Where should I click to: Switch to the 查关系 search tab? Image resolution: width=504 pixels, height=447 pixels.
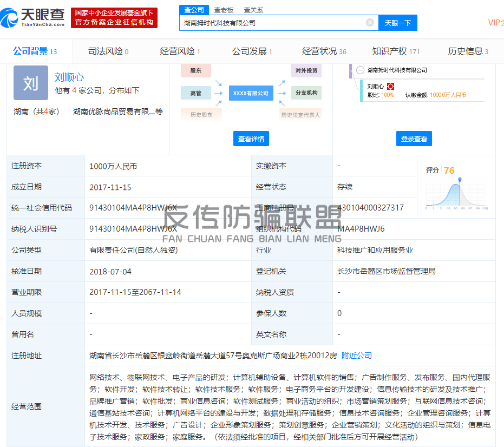point(253,10)
